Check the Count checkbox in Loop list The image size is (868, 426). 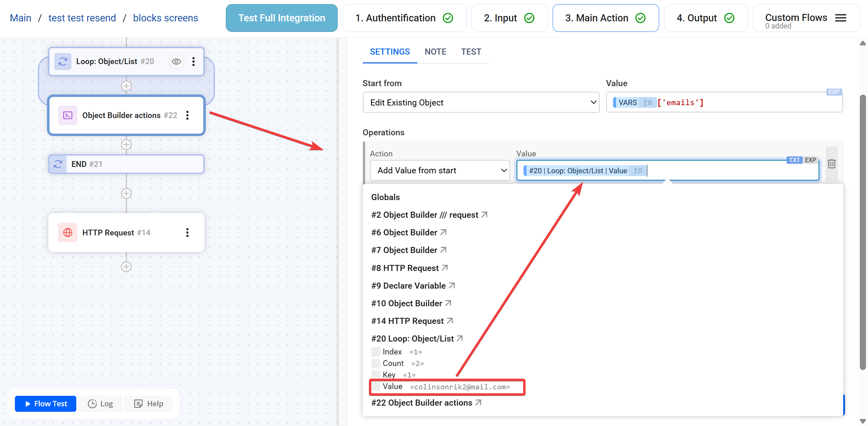[375, 363]
